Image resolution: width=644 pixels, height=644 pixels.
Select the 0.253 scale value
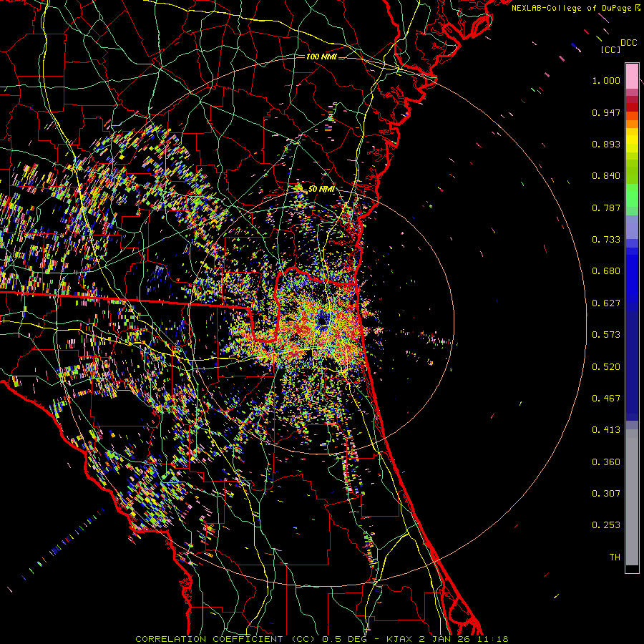[x=606, y=525]
